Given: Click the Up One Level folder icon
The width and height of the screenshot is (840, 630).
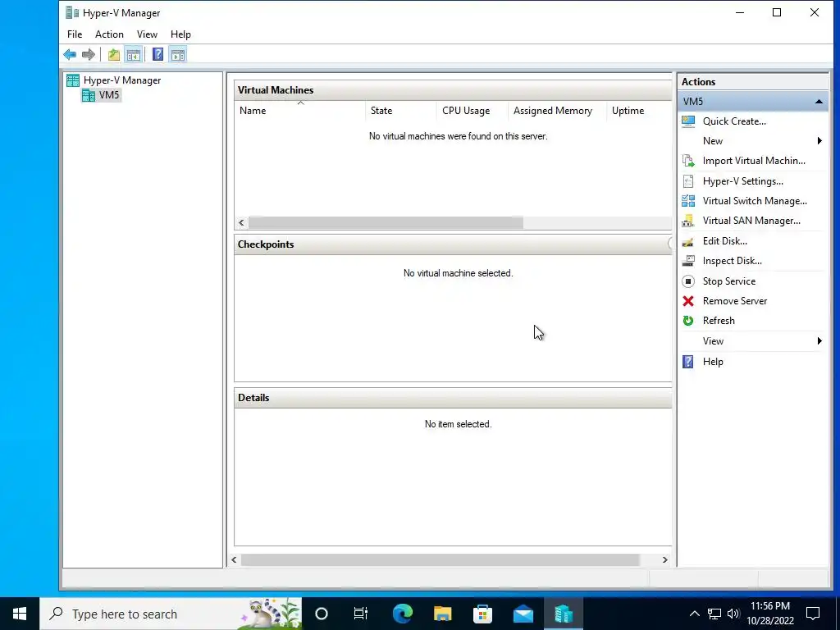Looking at the screenshot, I should [x=113, y=54].
